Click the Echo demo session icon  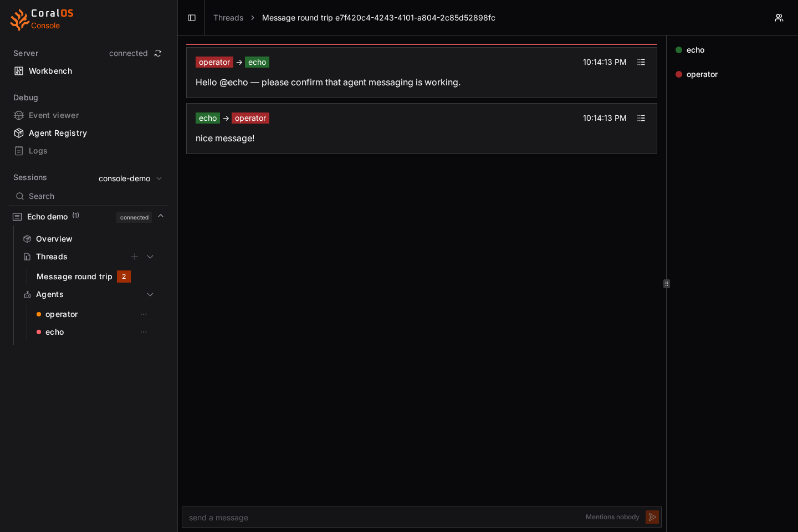click(x=17, y=217)
